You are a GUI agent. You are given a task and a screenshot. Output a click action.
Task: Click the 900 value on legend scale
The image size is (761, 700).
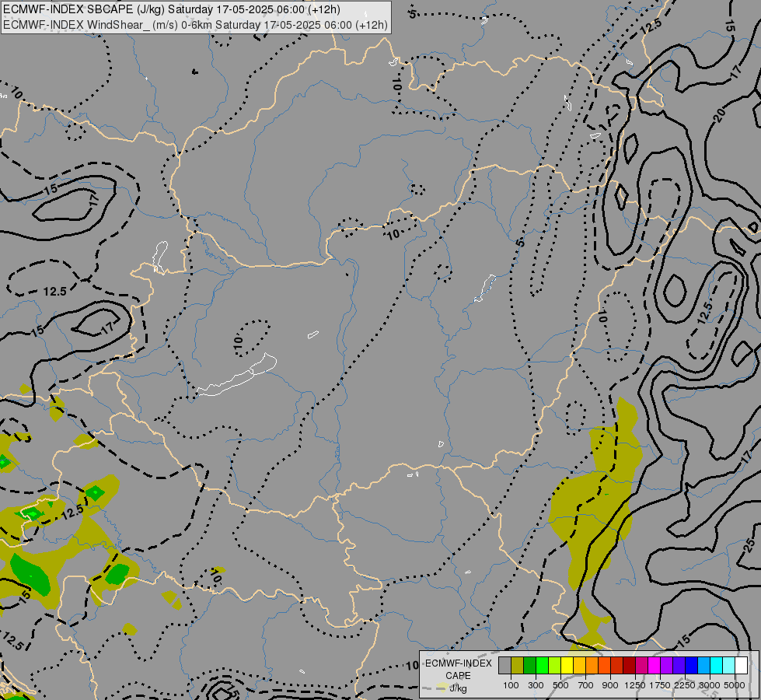(610, 685)
